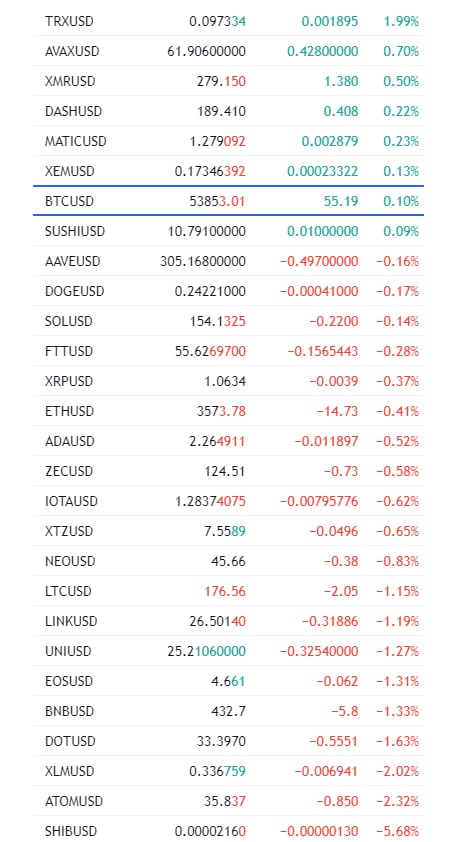The image size is (462, 842).
Task: Click SHIBUSD percent change -5.68%
Action: coord(398,831)
